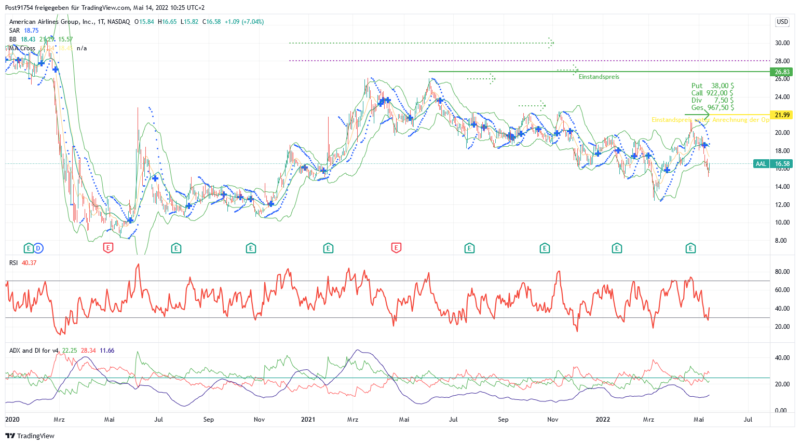
Task: Select the BB indicator legend
Action: tap(12, 39)
